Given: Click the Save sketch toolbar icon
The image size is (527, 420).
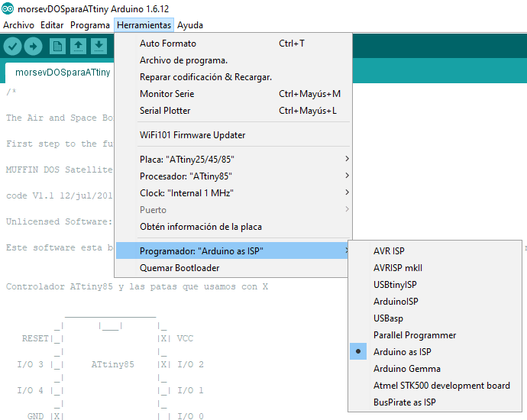Looking at the screenshot, I should pyautogui.click(x=99, y=47).
